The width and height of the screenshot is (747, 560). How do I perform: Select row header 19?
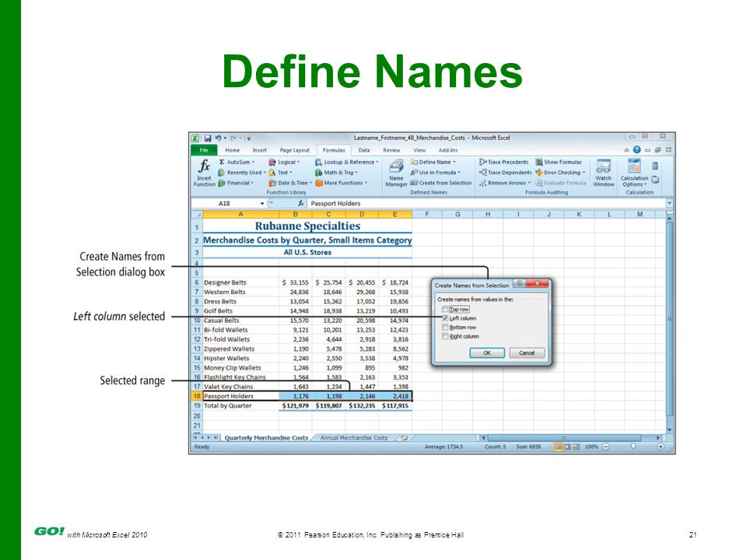coord(196,406)
